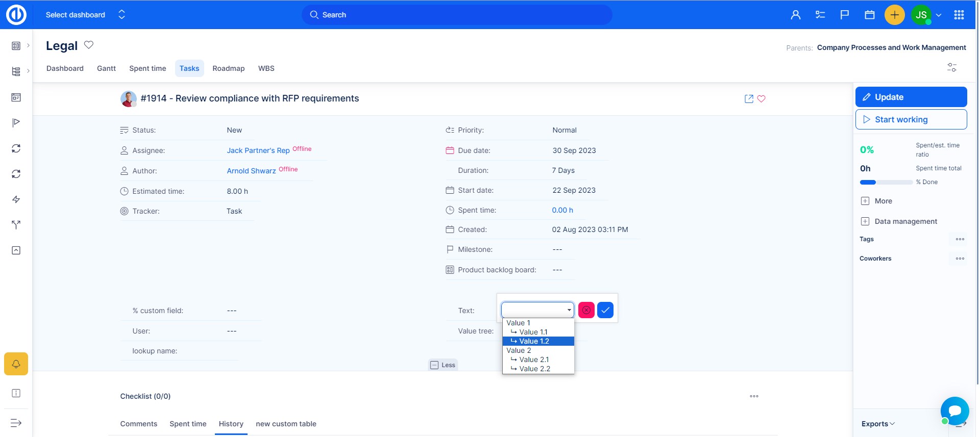The width and height of the screenshot is (980, 437).
Task: Collapse task details with Less toggle
Action: [443, 365]
